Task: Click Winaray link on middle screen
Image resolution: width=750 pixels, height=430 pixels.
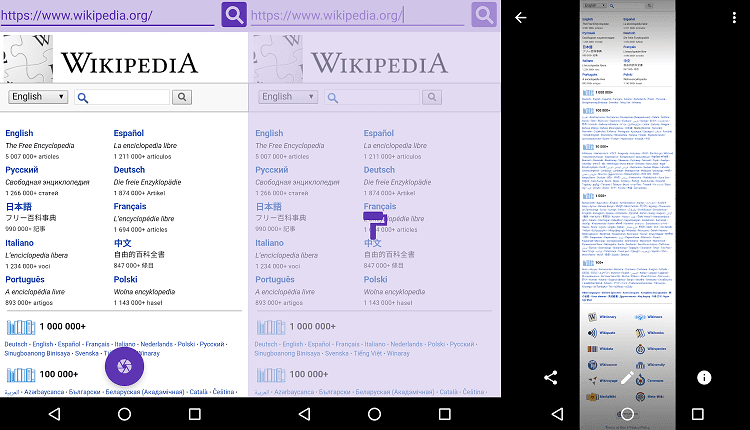Action: (398, 353)
